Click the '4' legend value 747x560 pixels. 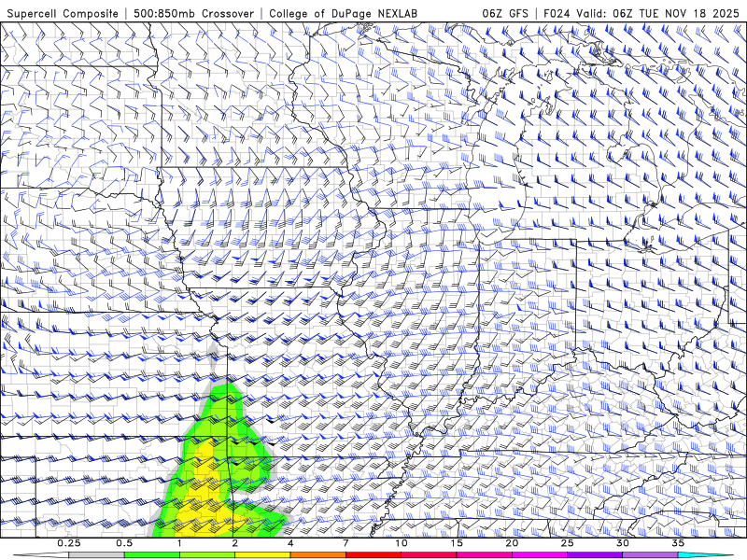(x=290, y=543)
